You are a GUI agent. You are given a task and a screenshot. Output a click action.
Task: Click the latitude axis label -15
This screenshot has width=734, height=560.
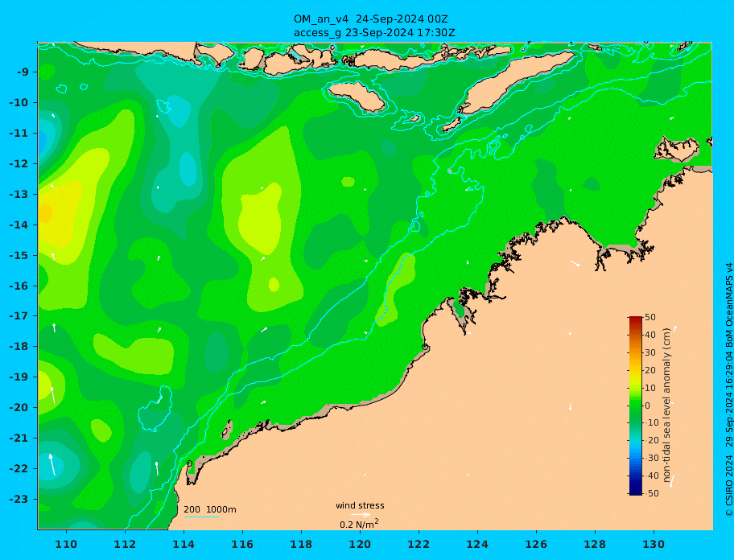(19, 255)
